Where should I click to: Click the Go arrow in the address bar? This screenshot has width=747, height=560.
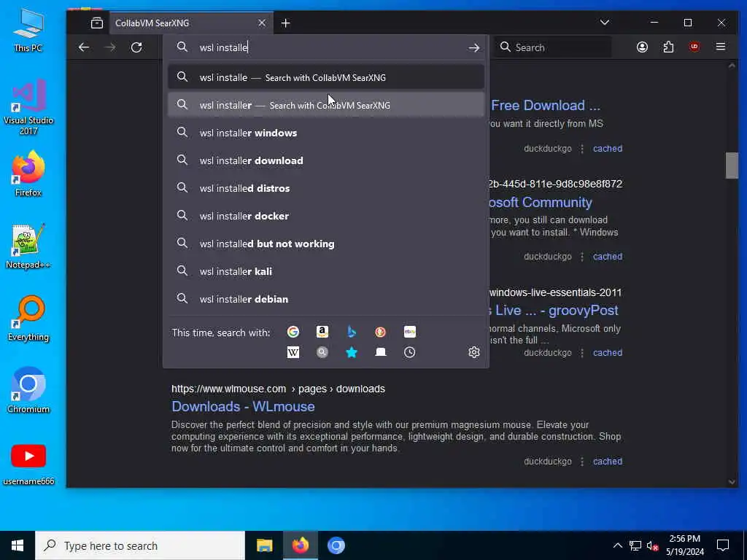coord(473,47)
